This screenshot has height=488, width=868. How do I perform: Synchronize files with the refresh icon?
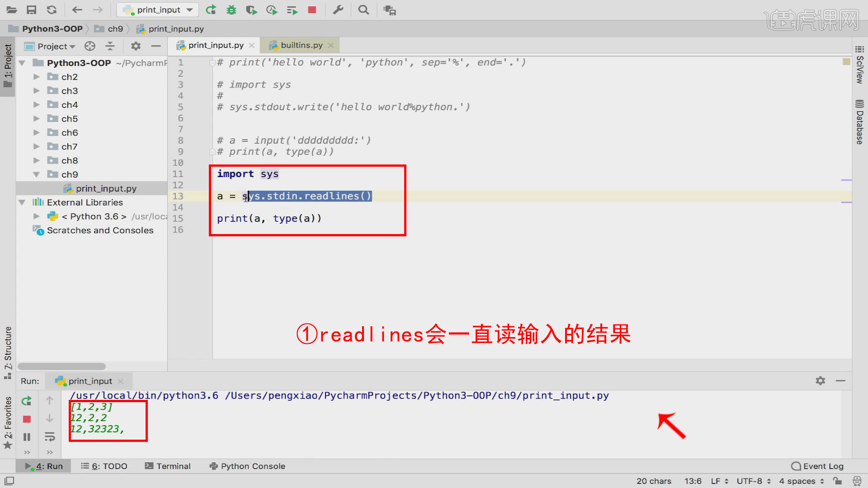coord(52,9)
